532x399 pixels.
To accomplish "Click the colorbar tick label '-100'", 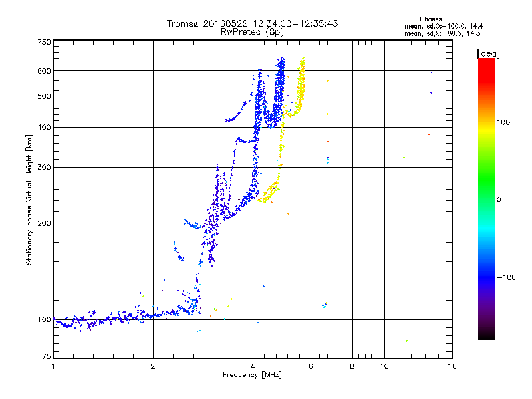I will pos(506,277).
